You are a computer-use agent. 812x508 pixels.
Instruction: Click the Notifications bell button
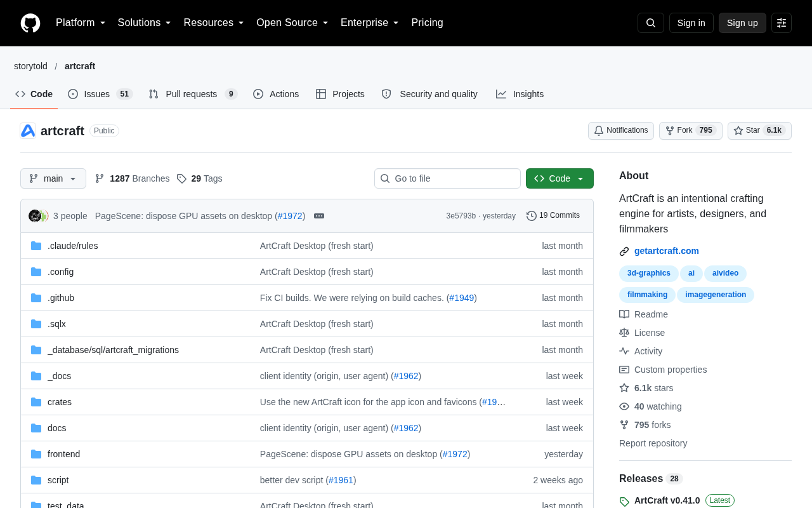pyautogui.click(x=621, y=131)
